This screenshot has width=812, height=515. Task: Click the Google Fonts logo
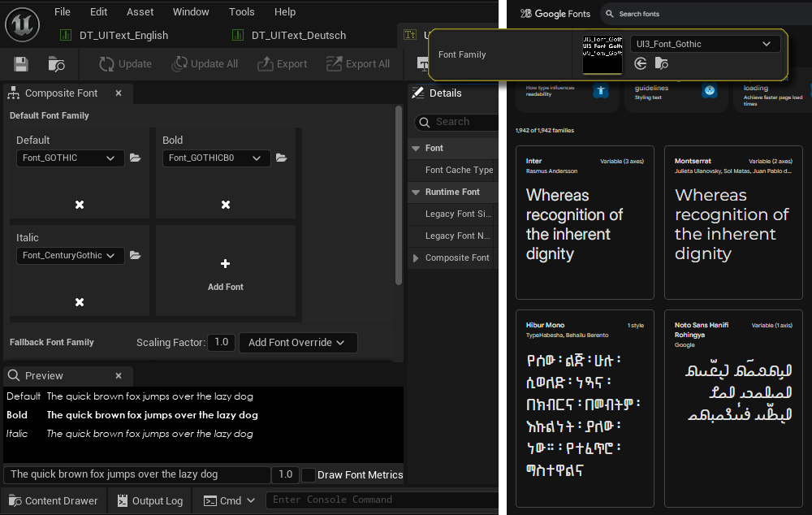[555, 14]
